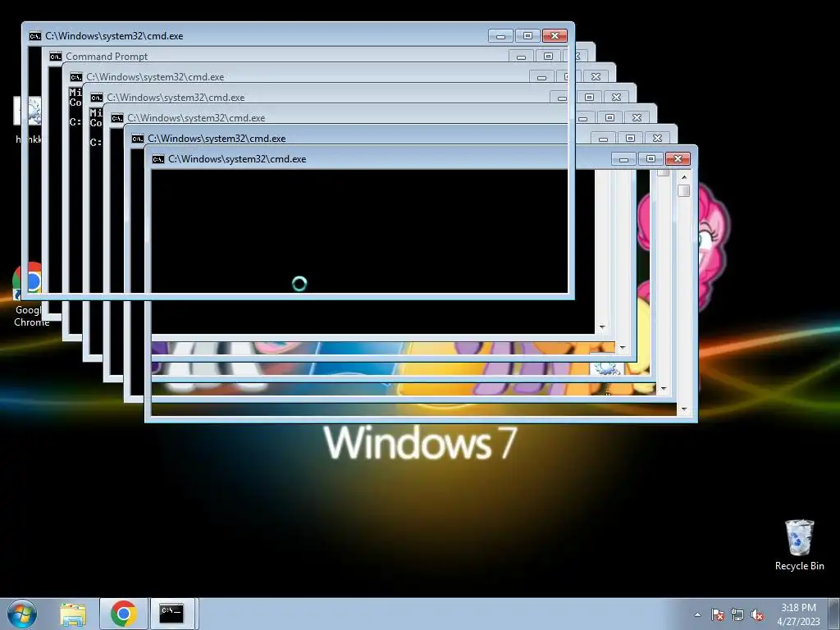Screen dimensions: 840x630
Task: Minimize the uppermost cmd.exe window
Action: [x=501, y=35]
